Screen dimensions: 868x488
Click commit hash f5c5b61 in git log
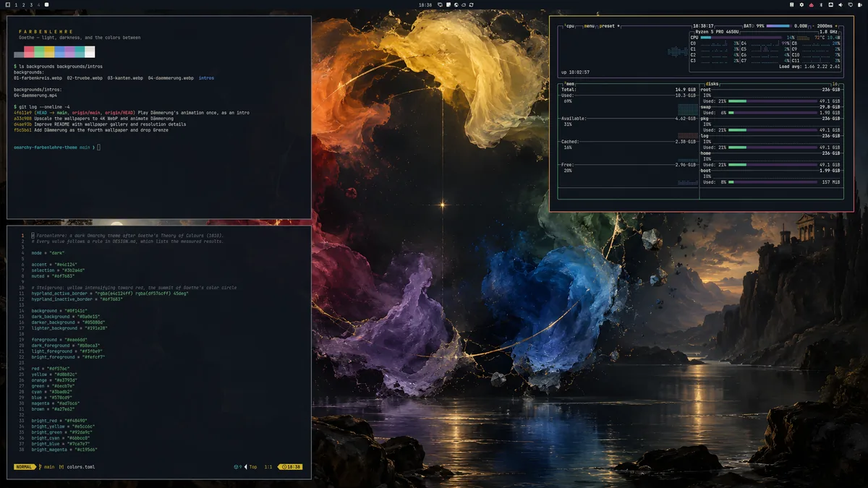coord(23,130)
